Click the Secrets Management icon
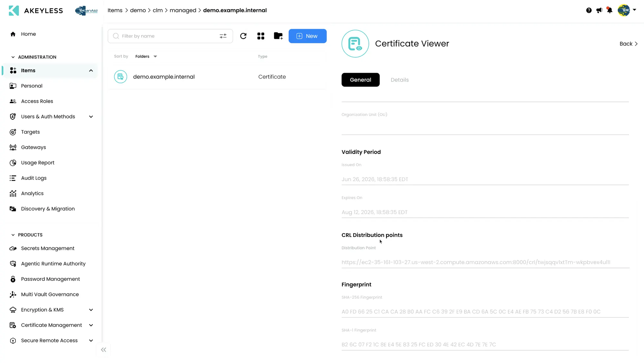Screen dimensions: 644x363 pos(13,248)
